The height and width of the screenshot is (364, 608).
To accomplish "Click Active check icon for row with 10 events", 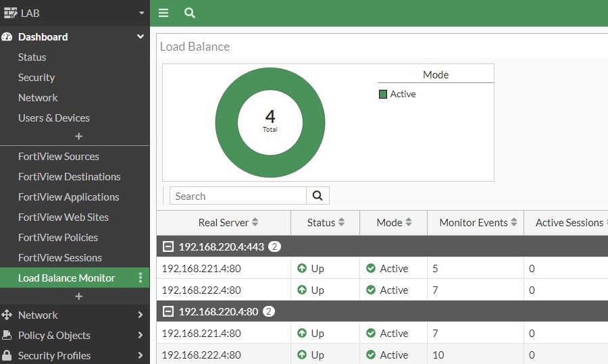I will tap(371, 355).
